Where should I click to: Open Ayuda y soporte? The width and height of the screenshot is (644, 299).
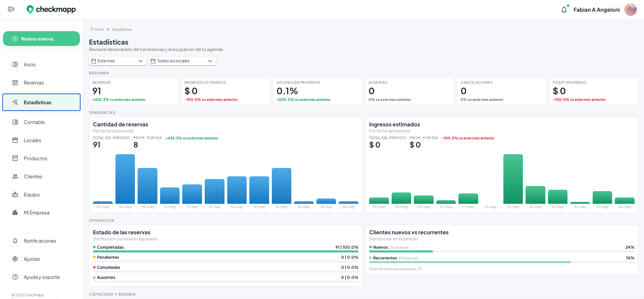click(x=41, y=277)
